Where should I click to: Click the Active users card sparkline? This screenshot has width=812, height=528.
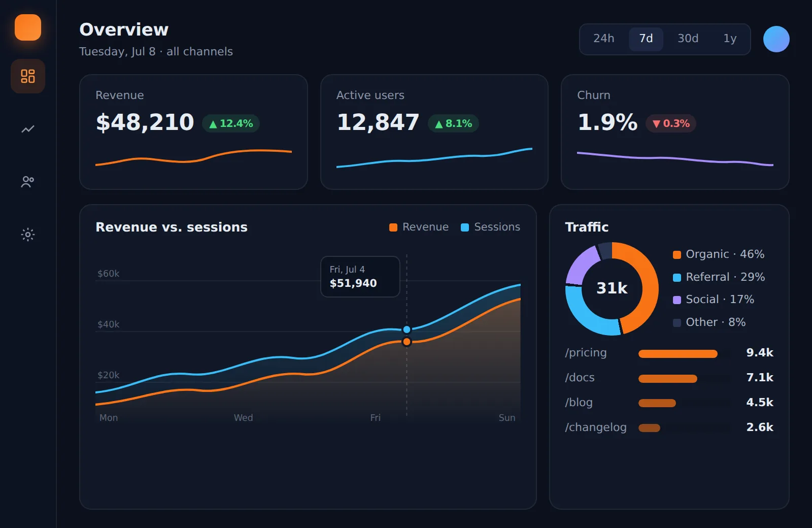tap(434, 158)
